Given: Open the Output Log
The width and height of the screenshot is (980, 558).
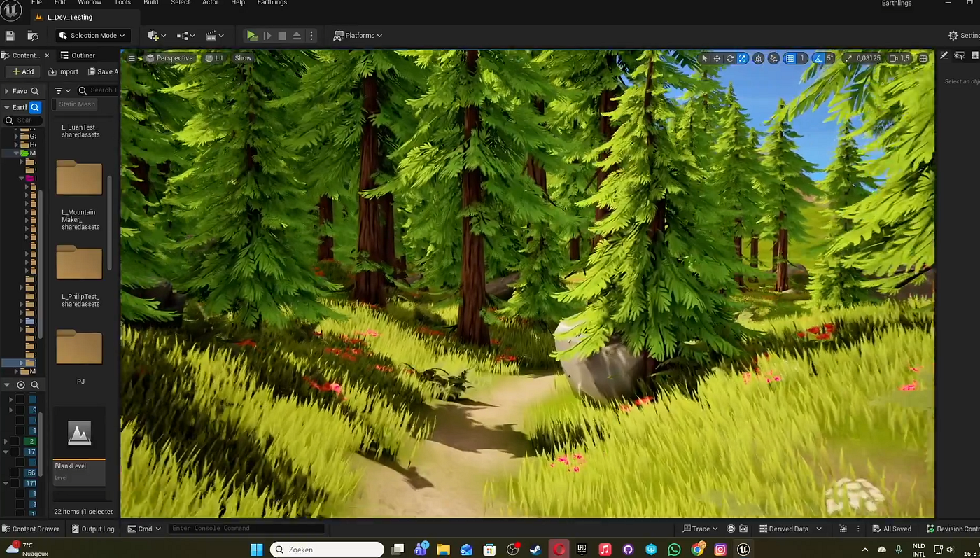Looking at the screenshot, I should point(92,529).
